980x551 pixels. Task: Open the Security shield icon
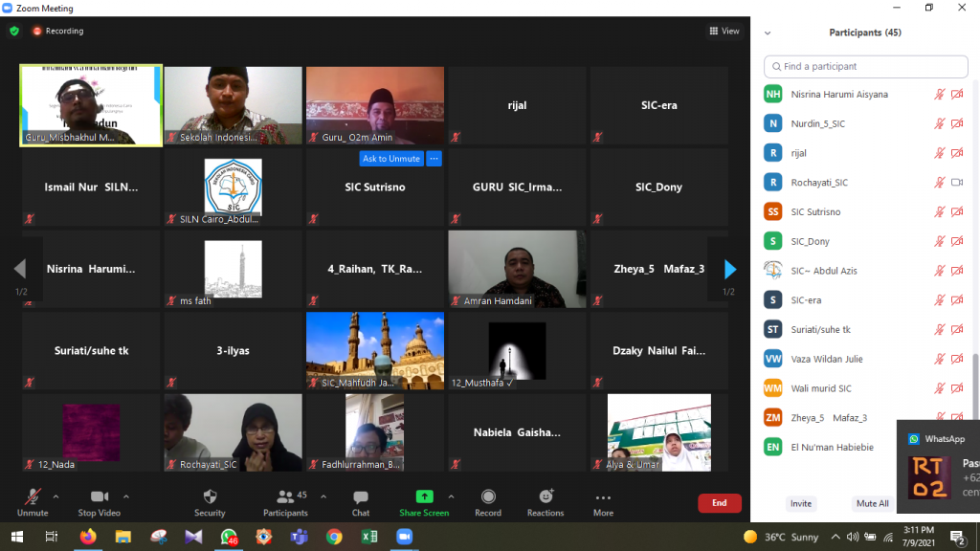click(210, 496)
